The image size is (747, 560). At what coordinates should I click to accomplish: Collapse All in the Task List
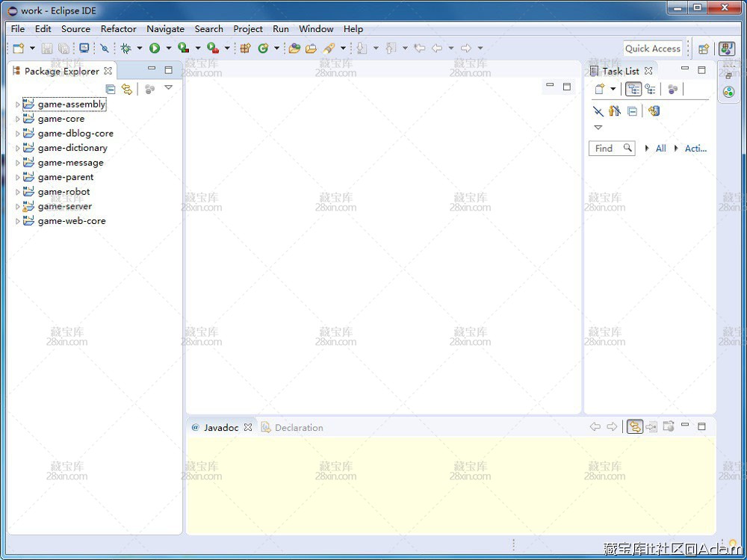[632, 111]
